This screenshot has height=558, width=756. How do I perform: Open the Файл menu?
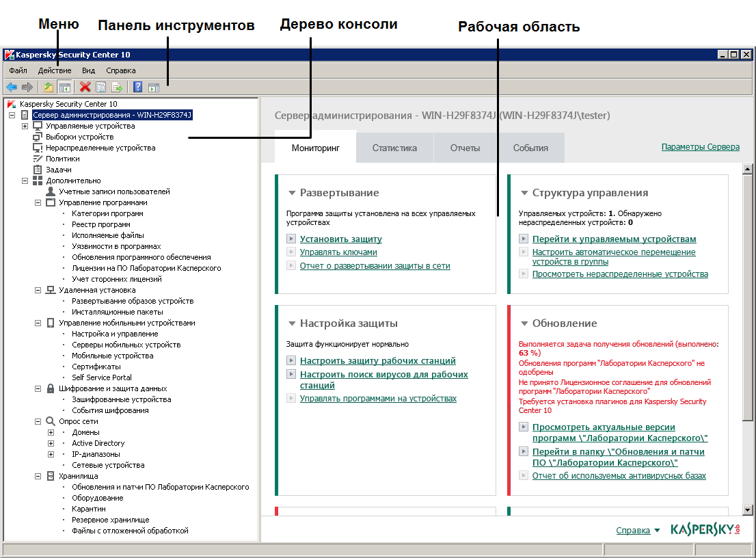click(x=18, y=70)
